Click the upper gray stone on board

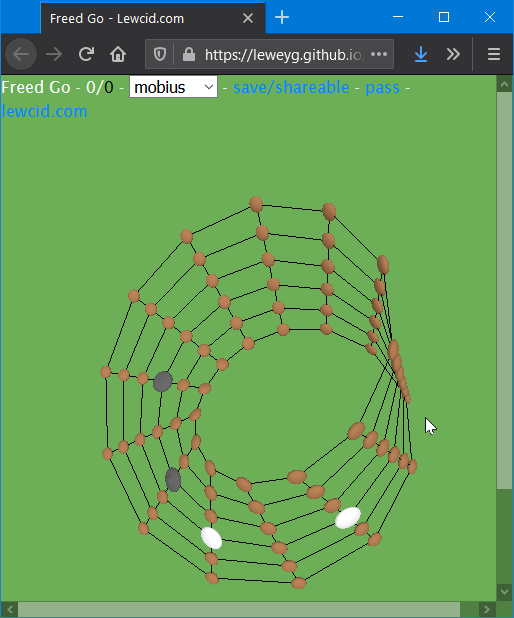point(163,381)
